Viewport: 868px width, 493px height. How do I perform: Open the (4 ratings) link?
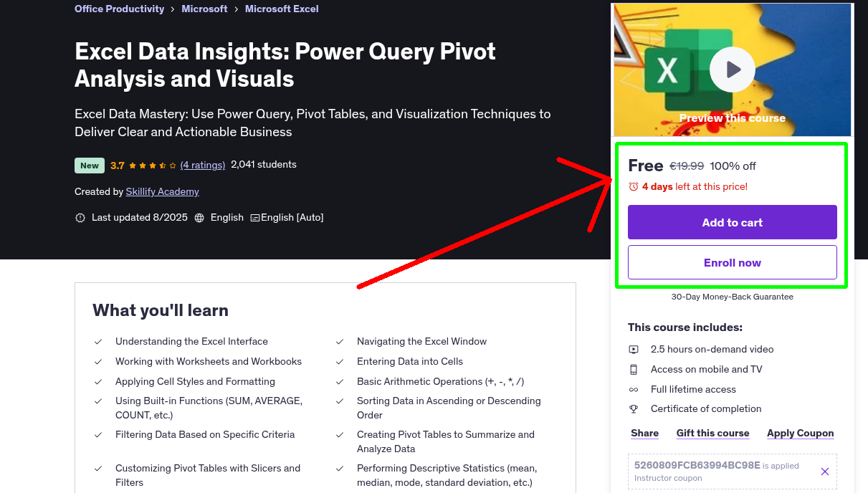coord(203,165)
